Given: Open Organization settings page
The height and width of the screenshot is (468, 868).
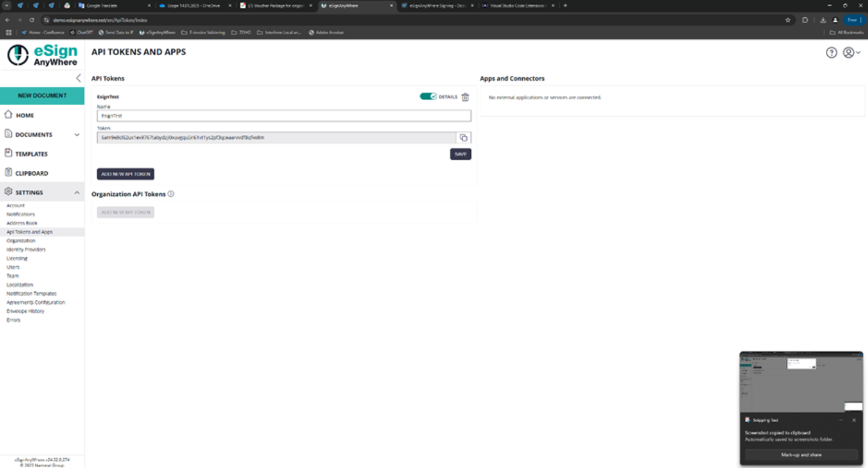Looking at the screenshot, I should coord(21,241).
